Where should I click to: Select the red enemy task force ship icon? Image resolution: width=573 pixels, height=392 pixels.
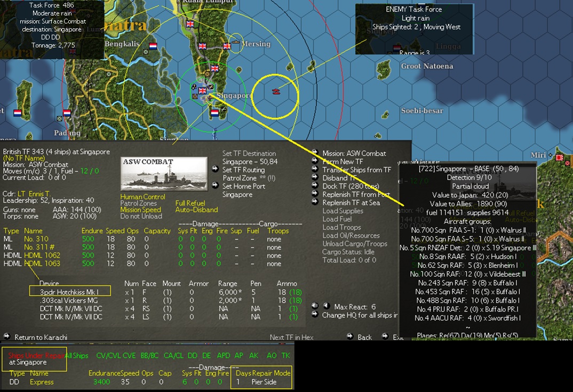click(x=276, y=91)
